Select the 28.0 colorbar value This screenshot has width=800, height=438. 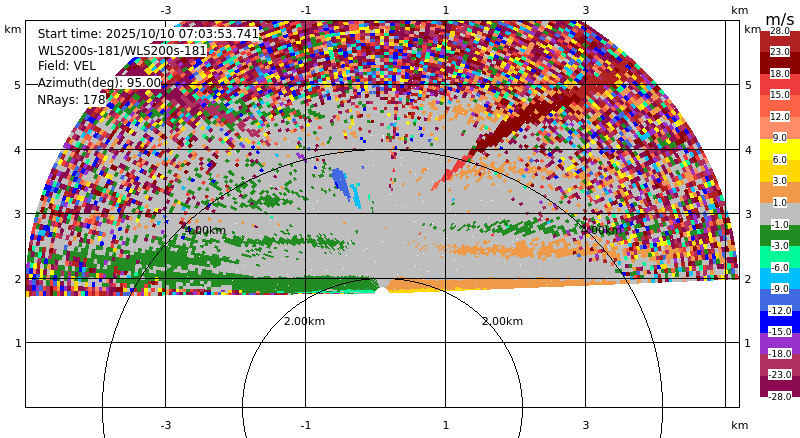[780, 31]
